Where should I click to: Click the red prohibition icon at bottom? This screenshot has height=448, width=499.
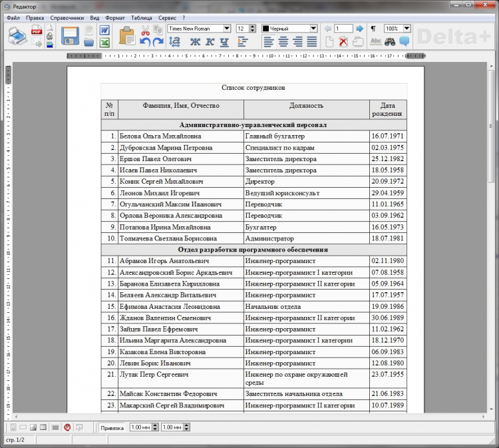(67, 427)
